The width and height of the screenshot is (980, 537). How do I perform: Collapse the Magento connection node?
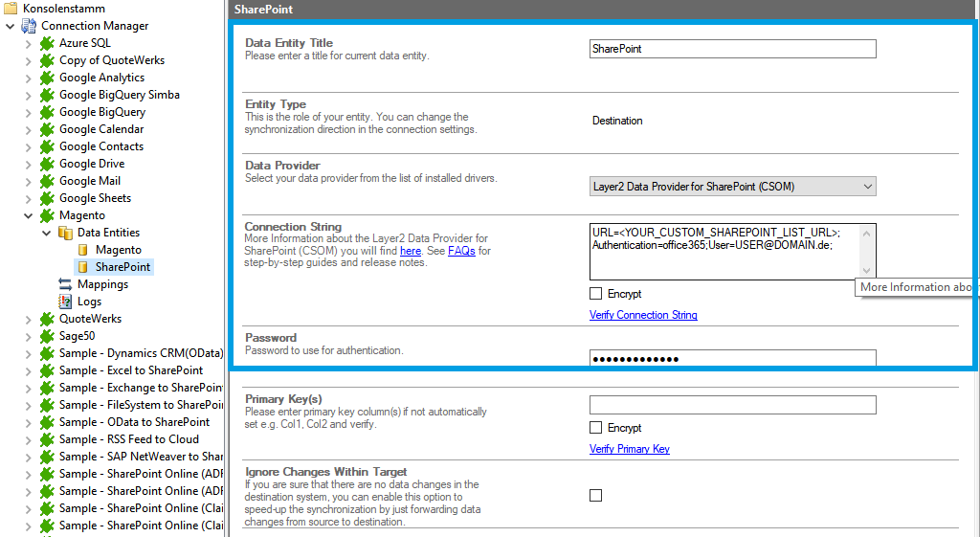[x=28, y=215]
